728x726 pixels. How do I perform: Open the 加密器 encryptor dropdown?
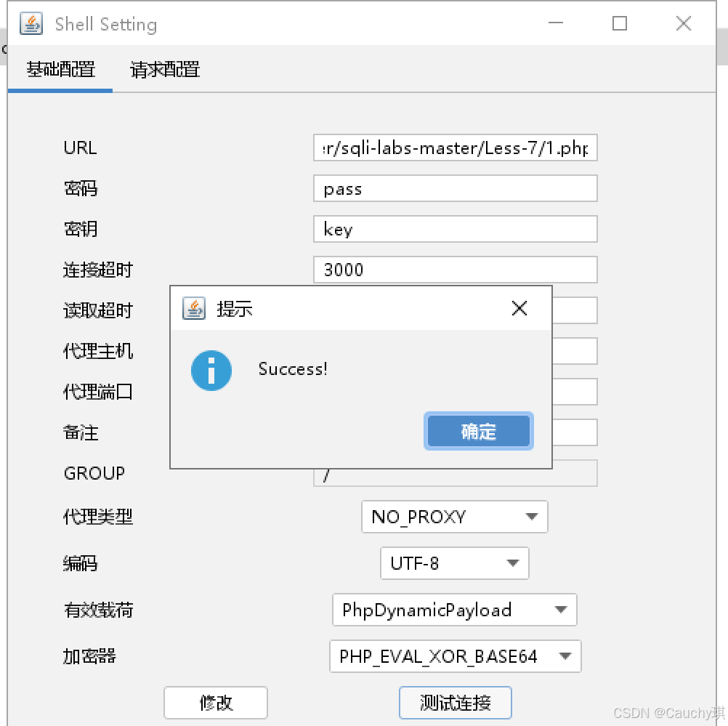click(x=454, y=656)
